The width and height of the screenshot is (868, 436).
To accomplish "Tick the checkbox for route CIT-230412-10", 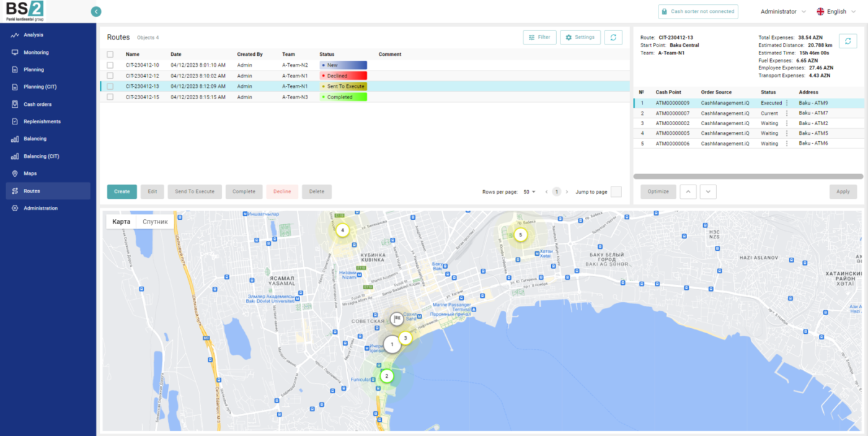I will point(110,65).
